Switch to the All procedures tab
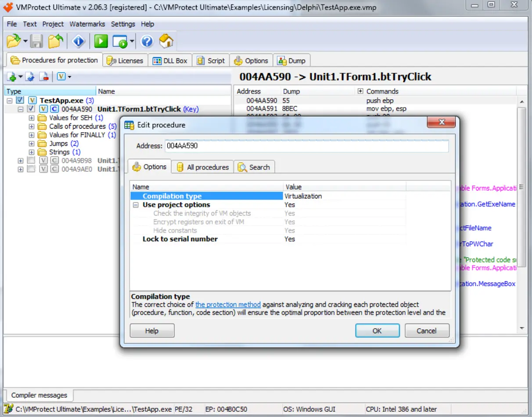This screenshot has height=417, width=532. [202, 167]
